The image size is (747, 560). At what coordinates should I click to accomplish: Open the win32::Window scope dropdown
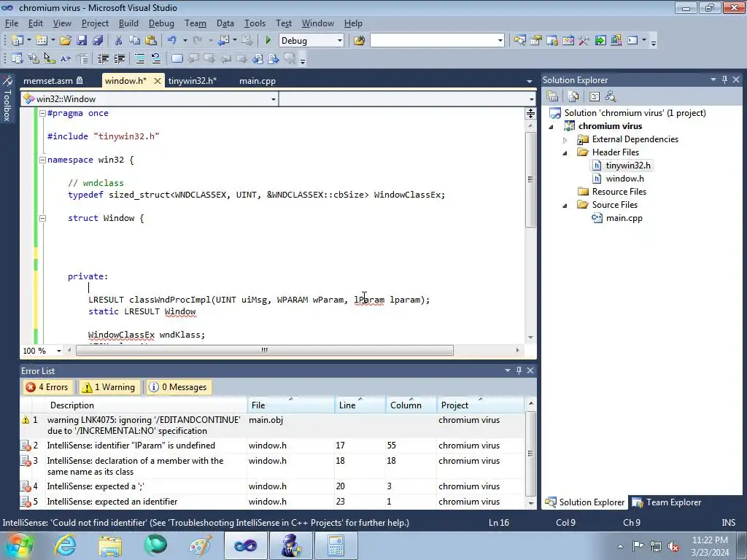click(x=274, y=99)
